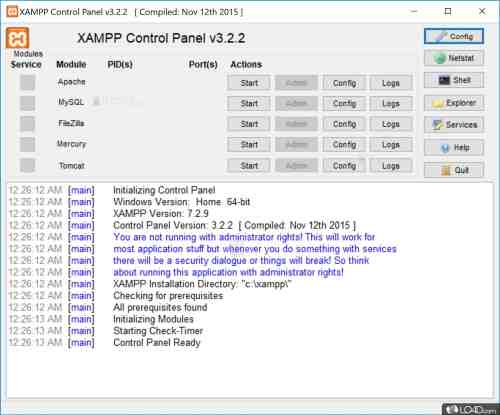Click the Mercury module name
The image size is (500, 415).
(71, 144)
